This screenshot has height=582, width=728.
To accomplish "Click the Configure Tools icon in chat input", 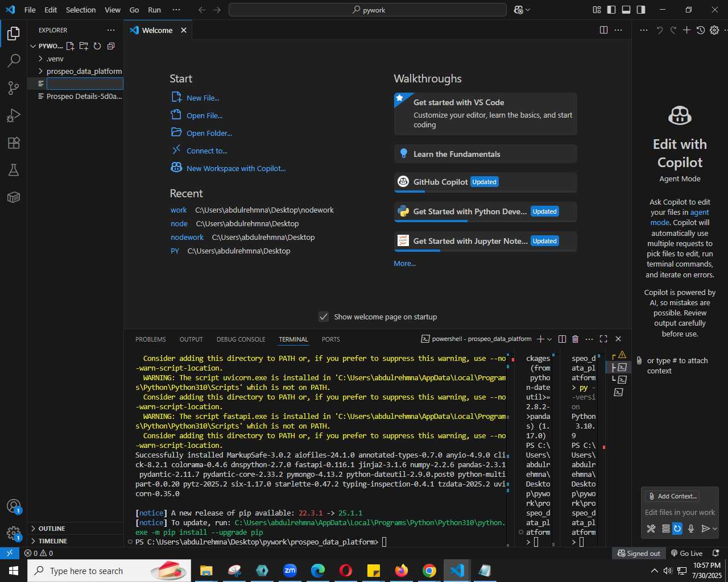I will (651, 529).
